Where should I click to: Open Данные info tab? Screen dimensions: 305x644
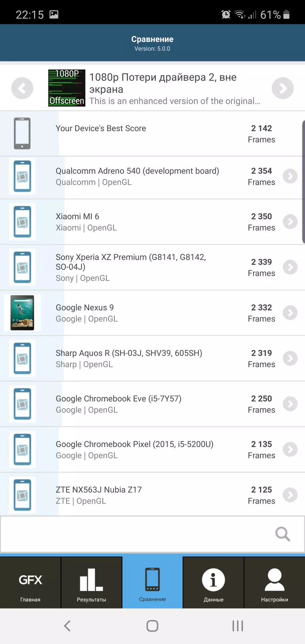coord(213,583)
